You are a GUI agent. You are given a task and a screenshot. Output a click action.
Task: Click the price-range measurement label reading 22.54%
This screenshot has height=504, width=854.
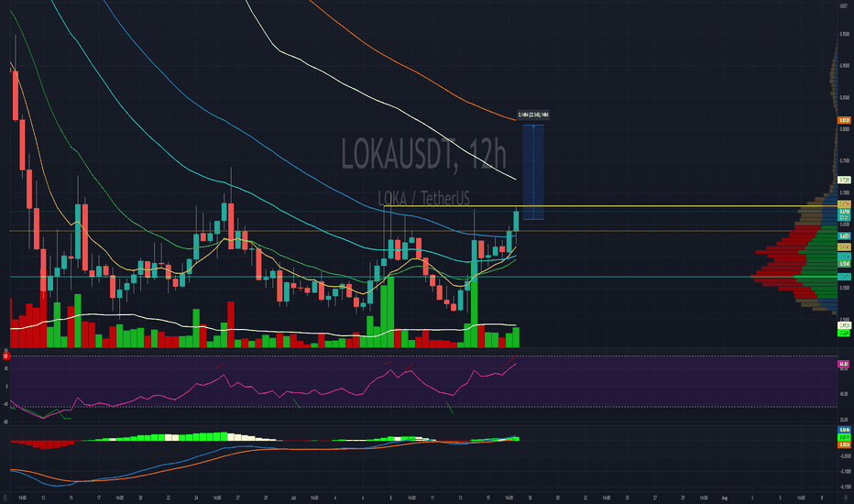(x=532, y=115)
